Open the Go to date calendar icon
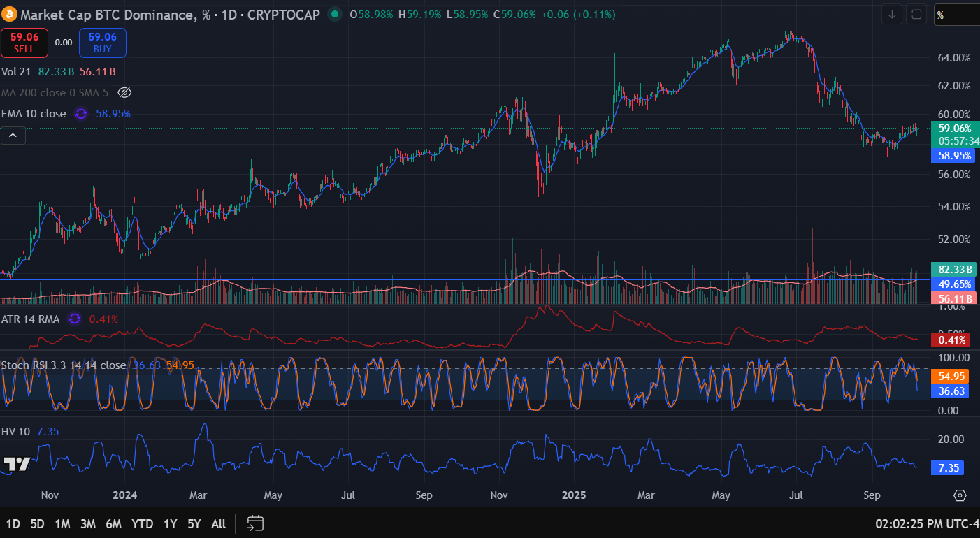This screenshot has width=980, height=538. point(255,523)
